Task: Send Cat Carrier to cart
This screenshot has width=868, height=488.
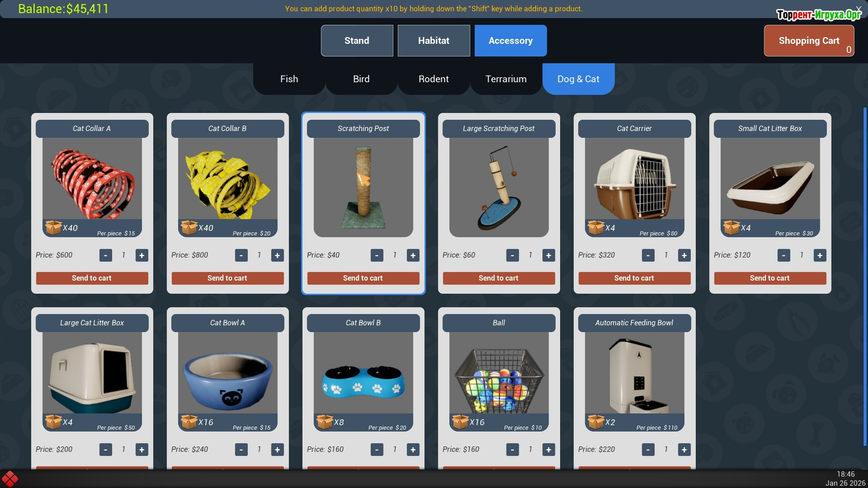Action: pos(634,278)
